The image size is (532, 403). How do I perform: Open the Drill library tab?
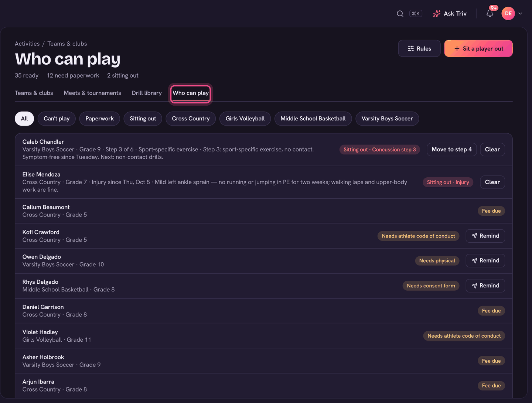click(x=147, y=93)
